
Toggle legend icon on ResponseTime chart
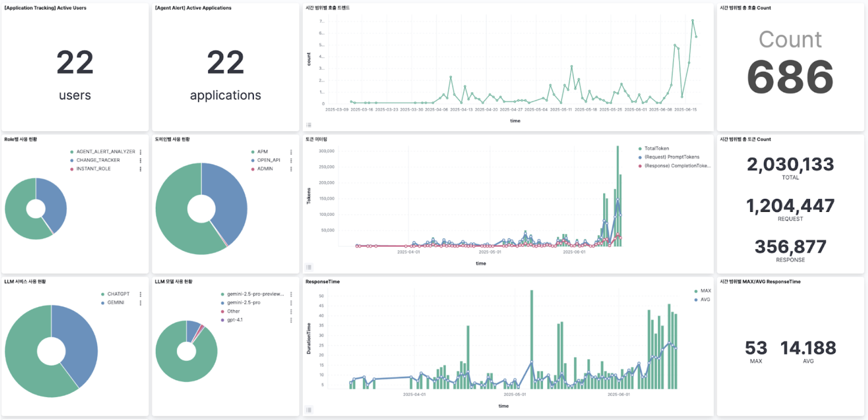(x=309, y=410)
